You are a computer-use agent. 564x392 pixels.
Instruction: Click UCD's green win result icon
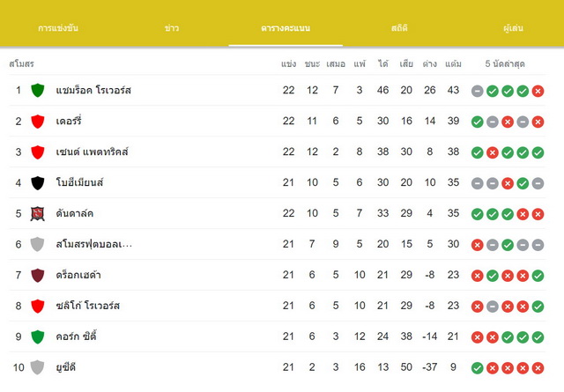[478, 368]
